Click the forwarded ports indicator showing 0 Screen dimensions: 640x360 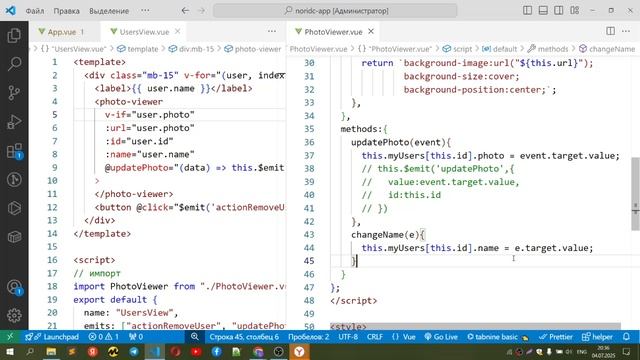tap(136, 337)
